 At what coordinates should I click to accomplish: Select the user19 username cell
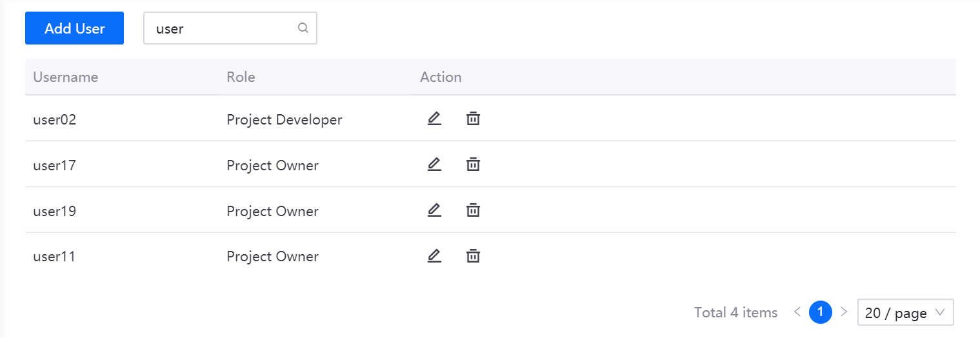tap(55, 211)
